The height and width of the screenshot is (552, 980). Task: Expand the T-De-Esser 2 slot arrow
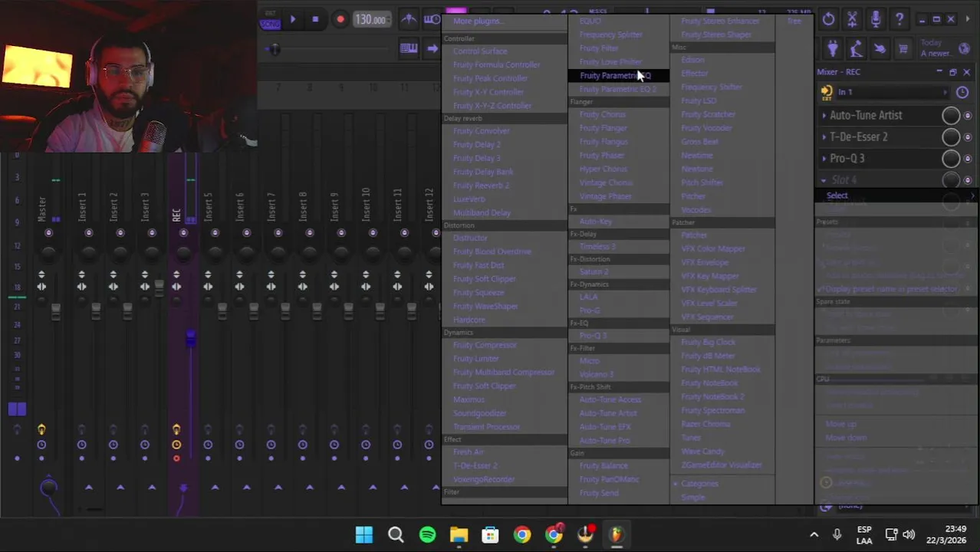pyautogui.click(x=824, y=137)
